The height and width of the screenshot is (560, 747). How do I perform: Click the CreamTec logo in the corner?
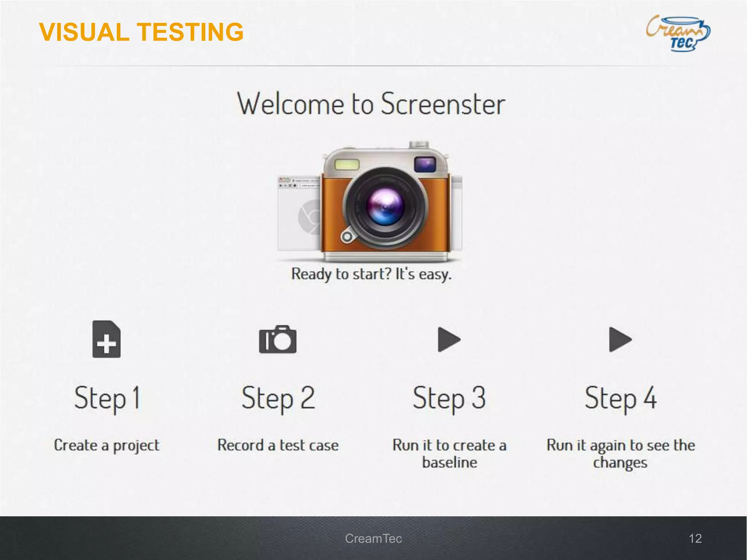click(x=678, y=33)
